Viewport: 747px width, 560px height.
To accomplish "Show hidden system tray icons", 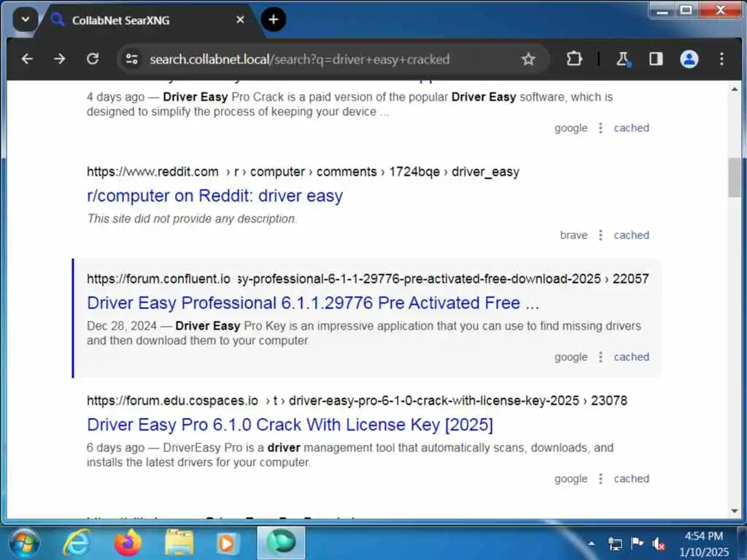I will [x=591, y=543].
